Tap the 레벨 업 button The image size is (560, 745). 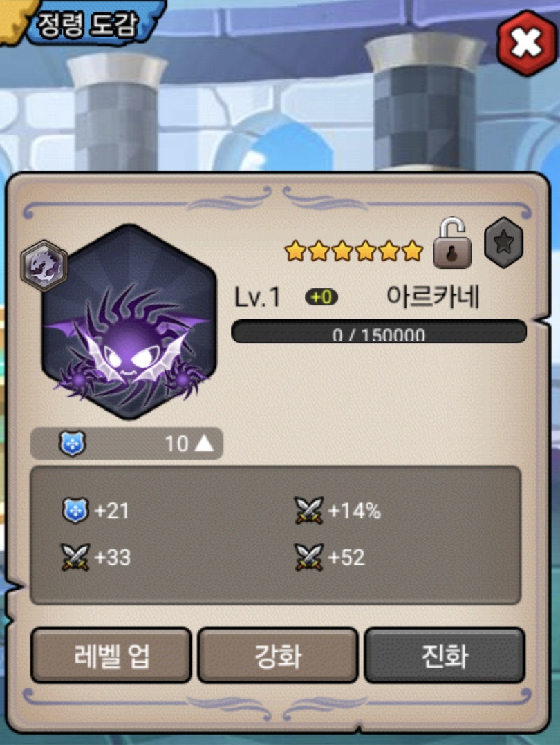click(111, 656)
